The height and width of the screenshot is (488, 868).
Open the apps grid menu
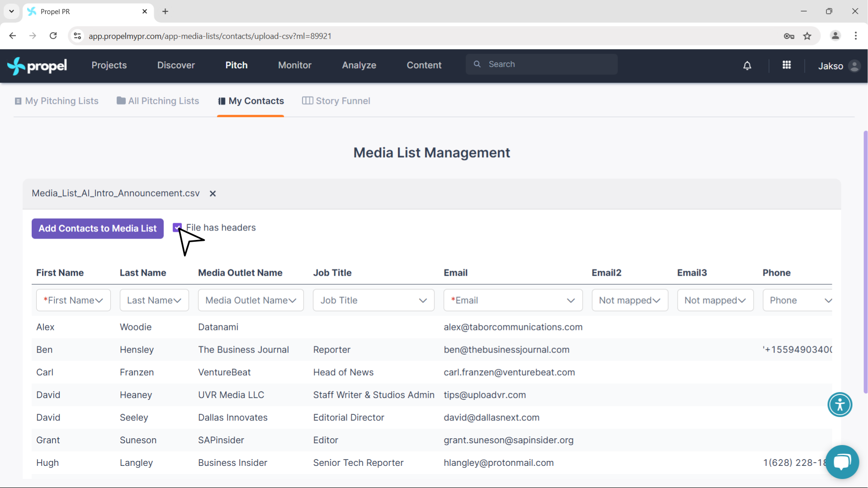787,66
